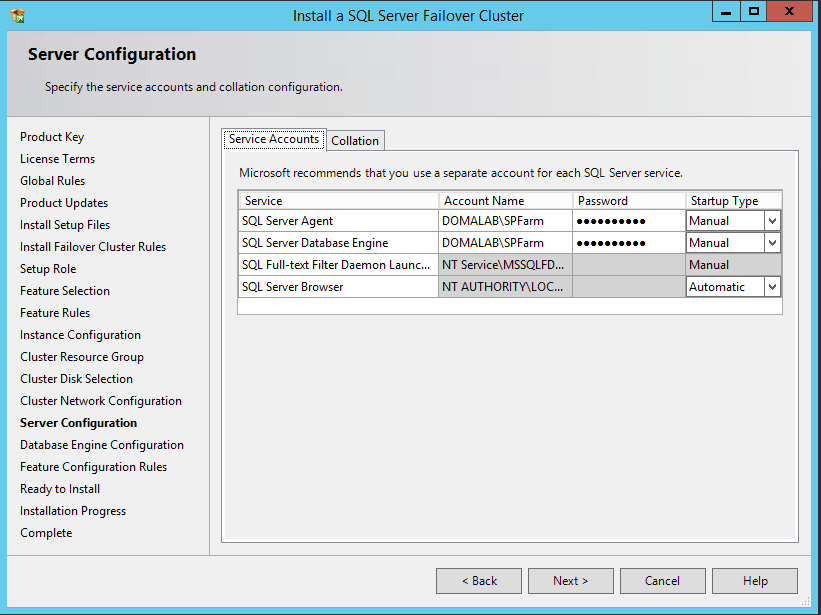
Task: Click the Startup Type column header
Action: coord(734,201)
